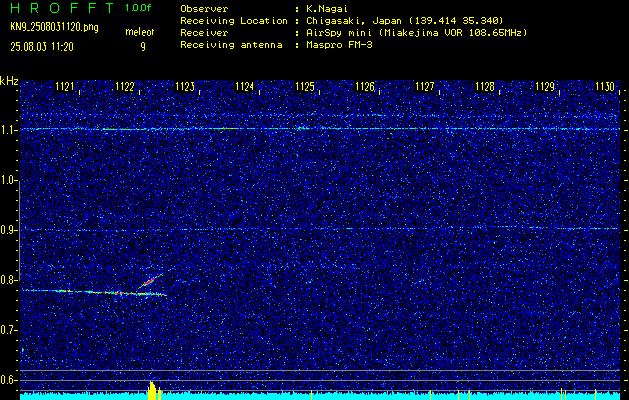Select the file name KN9_2508031120.png
This screenshot has width=629, height=400.
(54, 27)
